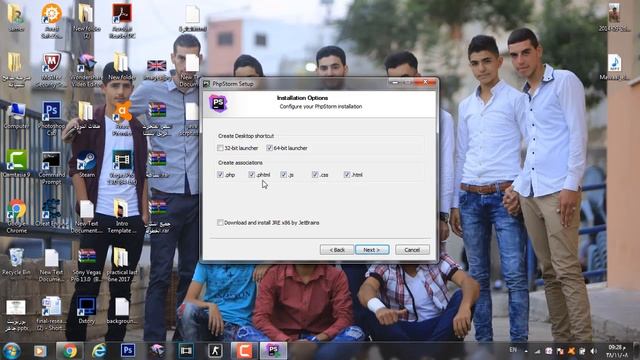Viewport: 640px width, 360px height.
Task: Open the Computer desktop icon
Action: (16, 116)
